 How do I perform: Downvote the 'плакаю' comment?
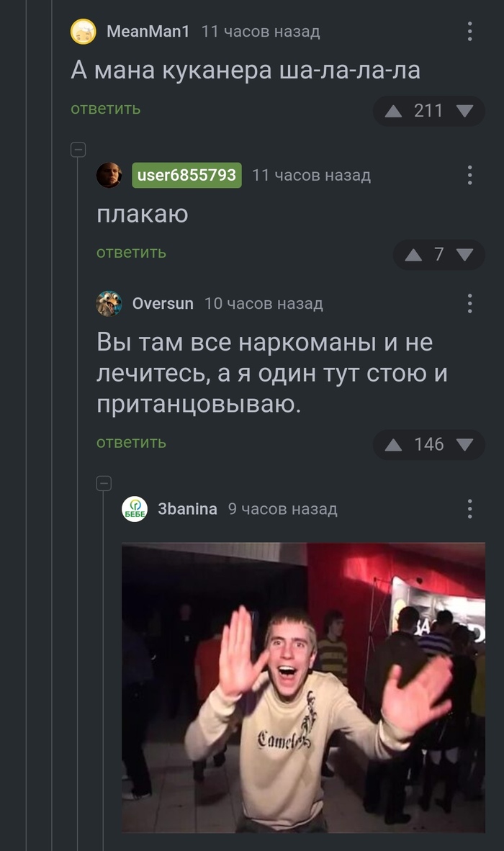pyautogui.click(x=465, y=255)
